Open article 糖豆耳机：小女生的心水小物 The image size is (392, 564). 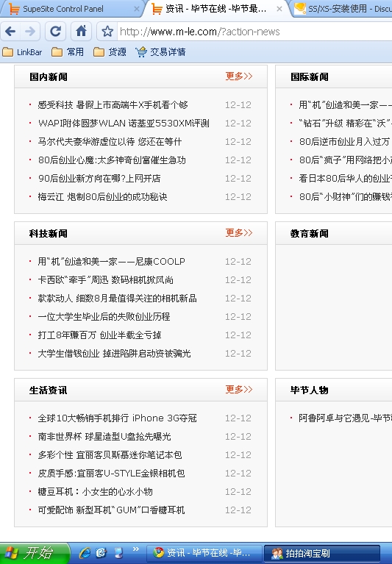coord(96,491)
